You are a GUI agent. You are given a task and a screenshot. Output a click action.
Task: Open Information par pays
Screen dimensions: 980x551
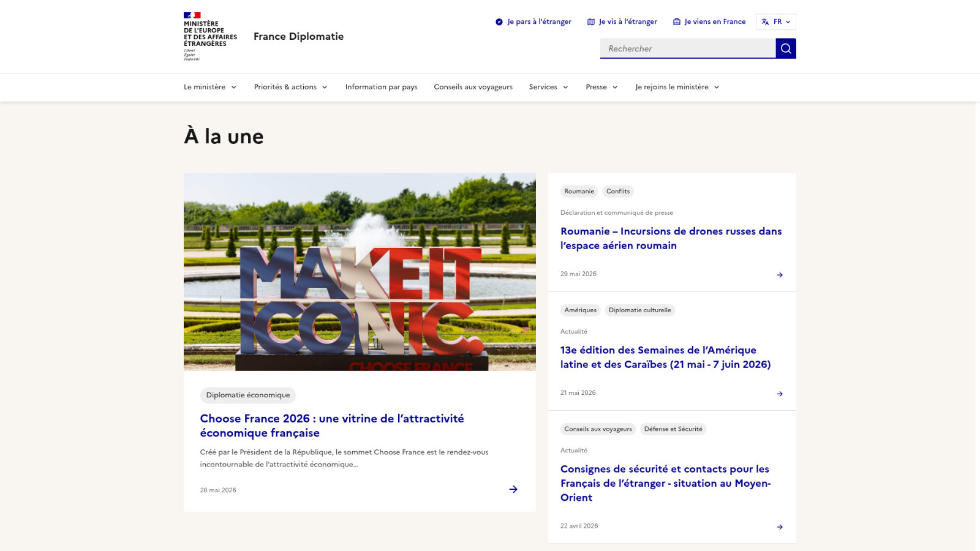click(382, 87)
